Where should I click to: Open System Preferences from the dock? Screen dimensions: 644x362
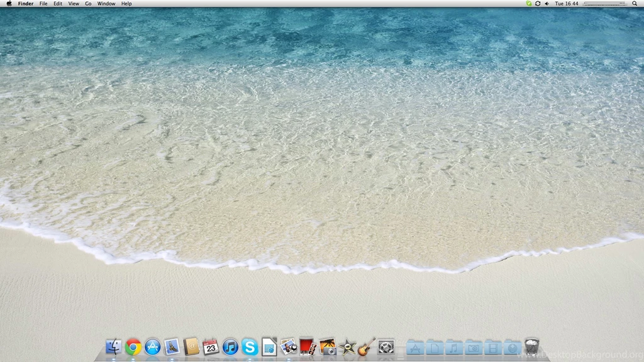(x=385, y=346)
